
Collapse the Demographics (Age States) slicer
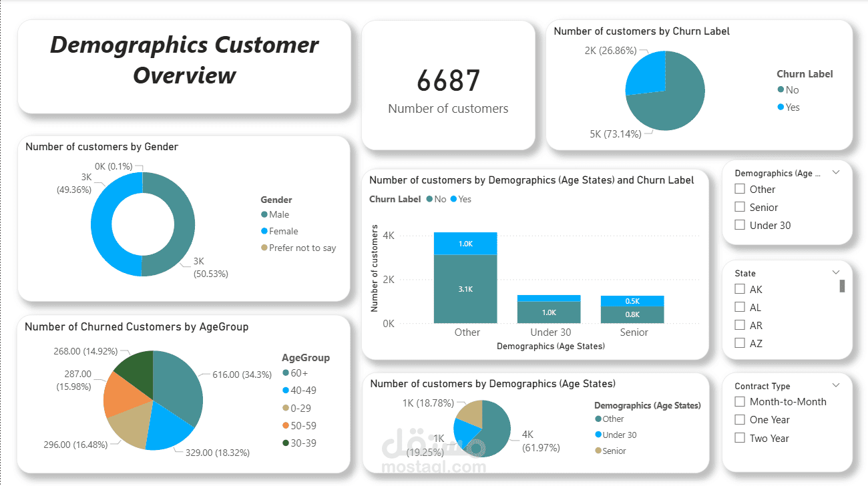pyautogui.click(x=836, y=172)
